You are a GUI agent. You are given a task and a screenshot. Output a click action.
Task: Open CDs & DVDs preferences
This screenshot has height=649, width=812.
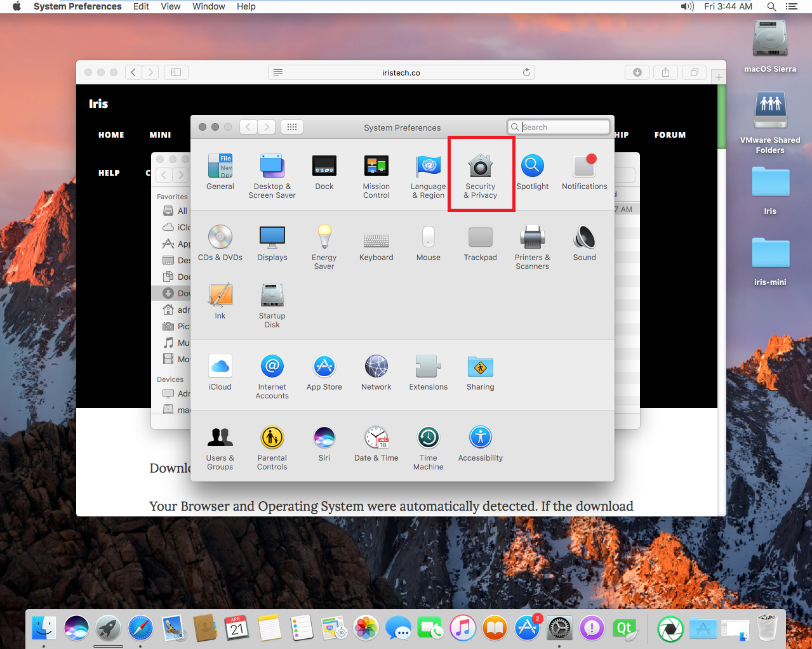(220, 243)
